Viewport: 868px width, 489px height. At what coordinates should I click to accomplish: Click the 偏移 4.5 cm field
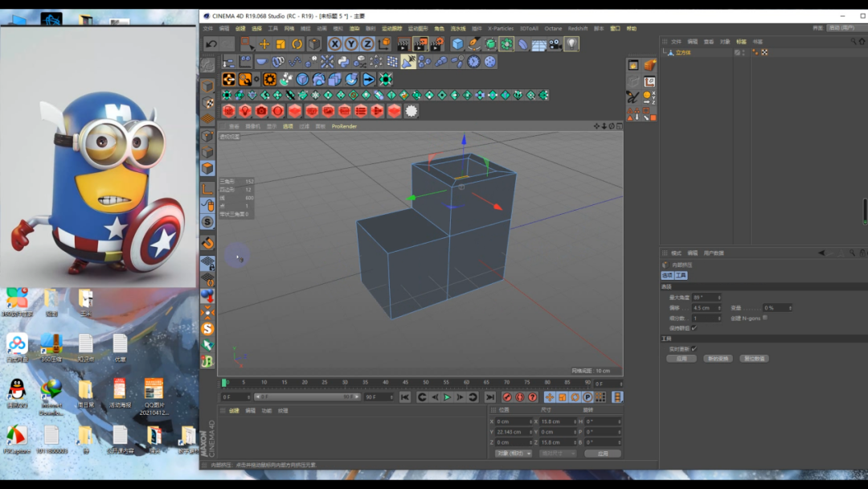pos(706,308)
